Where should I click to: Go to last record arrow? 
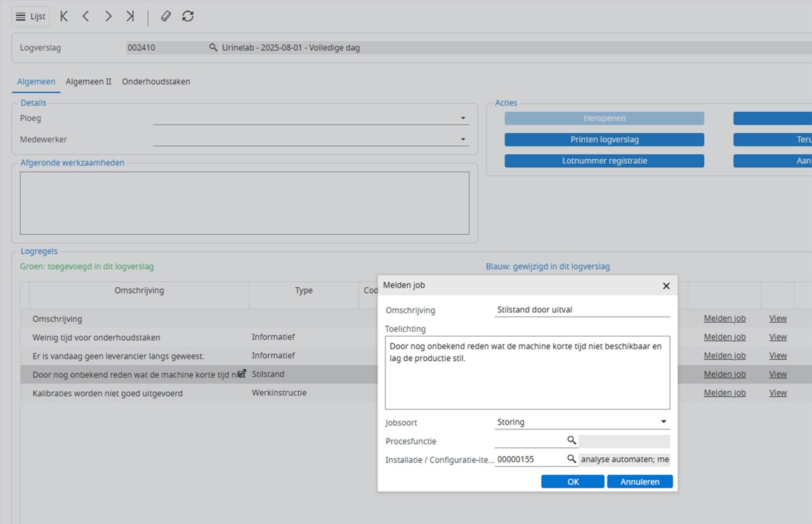pyautogui.click(x=130, y=16)
